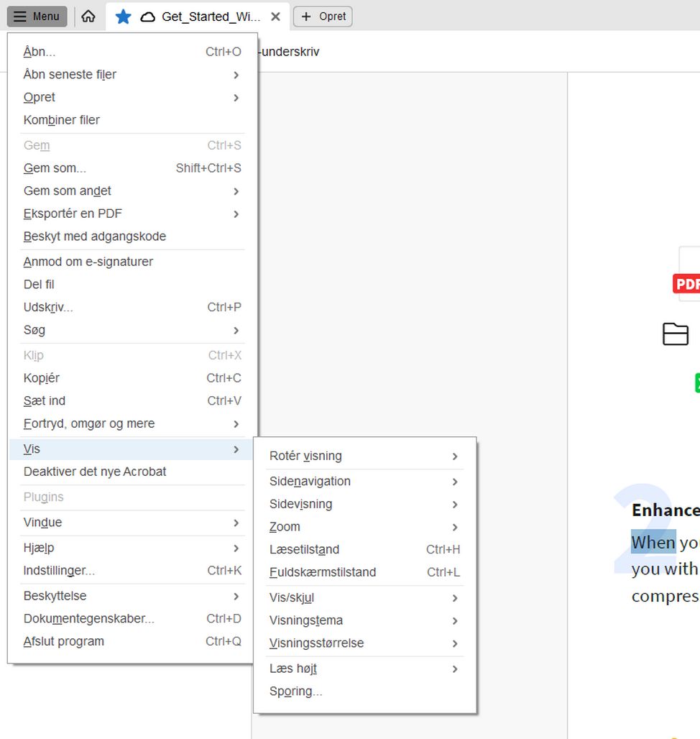Open Indstillinger... preferences
This screenshot has width=700, height=739.
(132, 570)
